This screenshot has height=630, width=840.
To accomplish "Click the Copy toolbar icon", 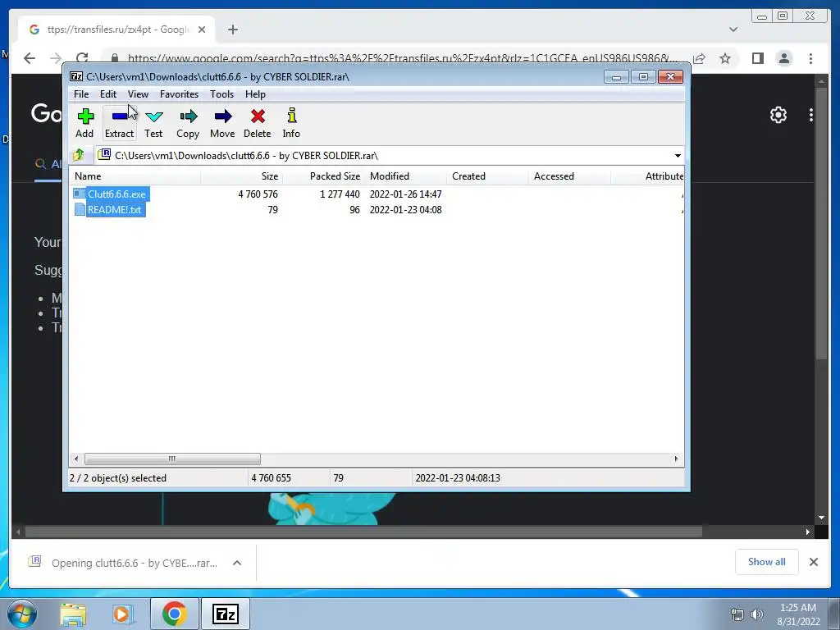I will pos(188,123).
